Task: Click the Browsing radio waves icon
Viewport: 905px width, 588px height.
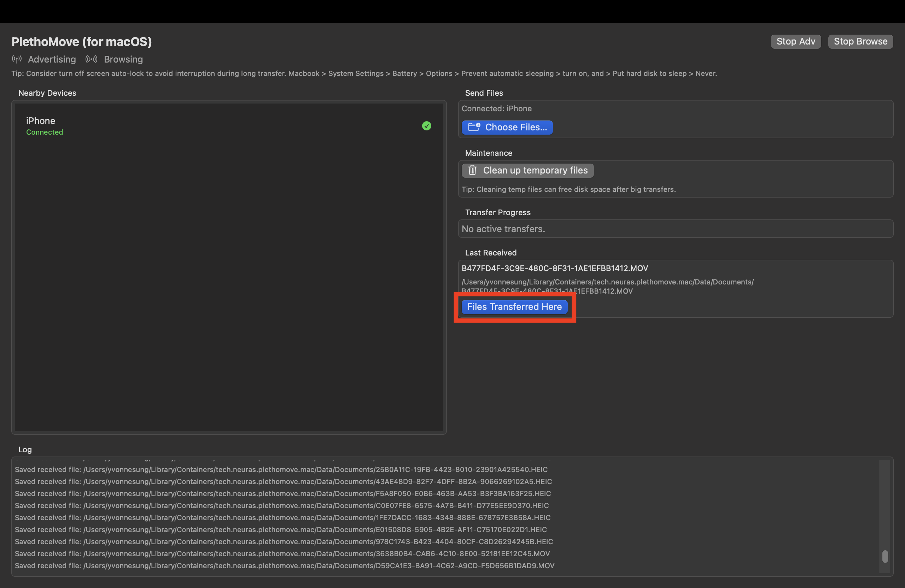Action: pos(91,59)
